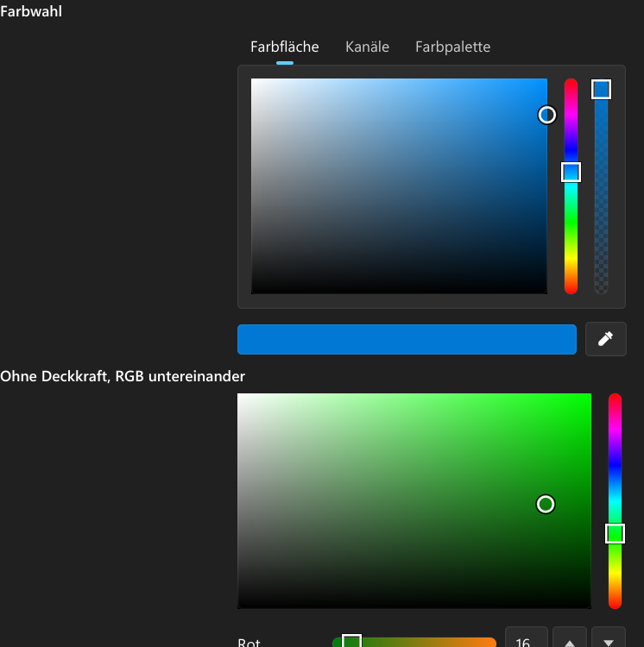Activate the eyedropper color picker button

(x=606, y=339)
